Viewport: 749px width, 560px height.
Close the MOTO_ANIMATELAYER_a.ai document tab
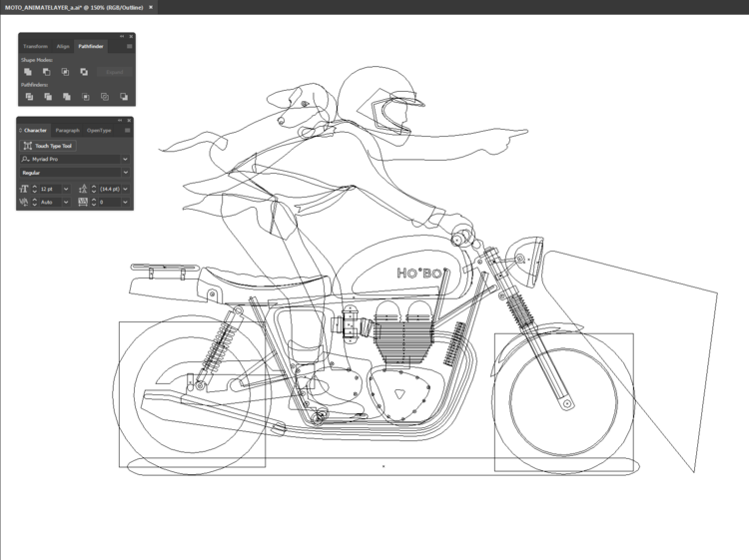click(x=151, y=7)
